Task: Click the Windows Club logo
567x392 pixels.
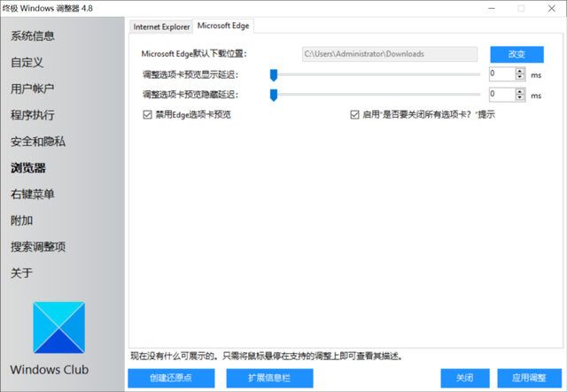Action: (59, 327)
